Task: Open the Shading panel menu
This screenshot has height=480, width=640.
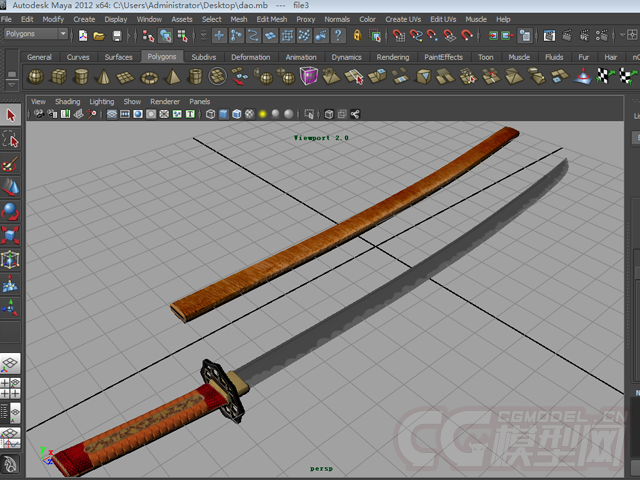Action: 67,102
